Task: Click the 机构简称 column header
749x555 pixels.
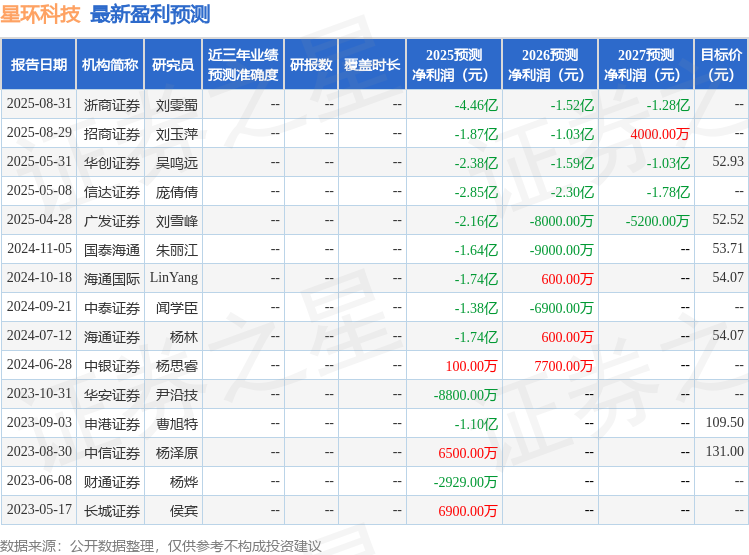Action: click(110, 64)
